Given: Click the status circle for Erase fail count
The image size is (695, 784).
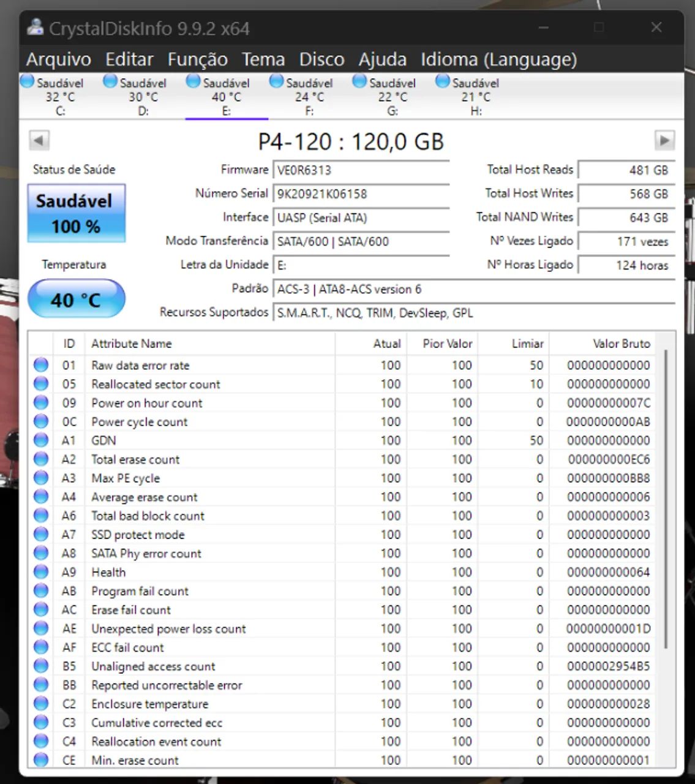Looking at the screenshot, I should tap(41, 609).
